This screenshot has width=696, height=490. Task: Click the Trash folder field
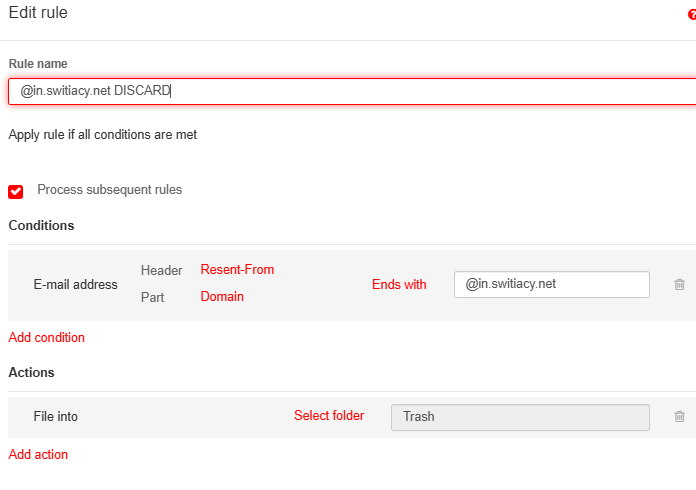(x=519, y=417)
